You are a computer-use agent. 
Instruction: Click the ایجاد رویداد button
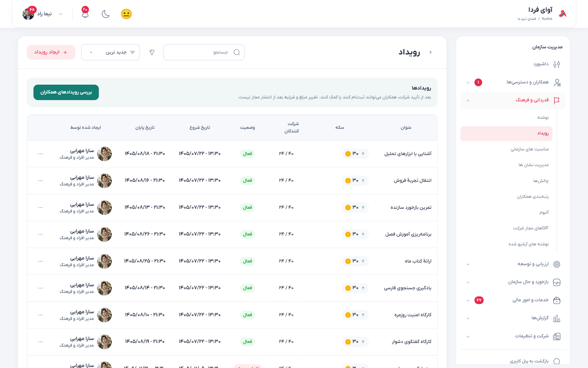pyautogui.click(x=51, y=52)
